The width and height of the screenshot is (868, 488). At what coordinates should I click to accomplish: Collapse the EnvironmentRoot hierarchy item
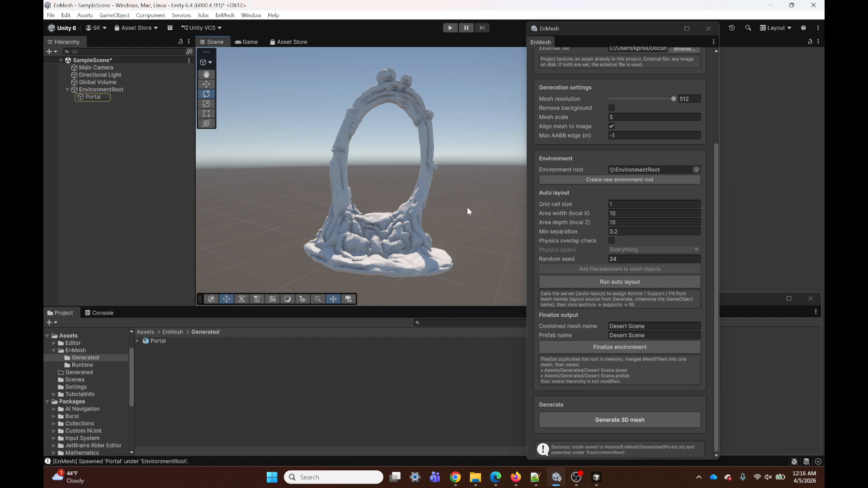tap(67, 90)
